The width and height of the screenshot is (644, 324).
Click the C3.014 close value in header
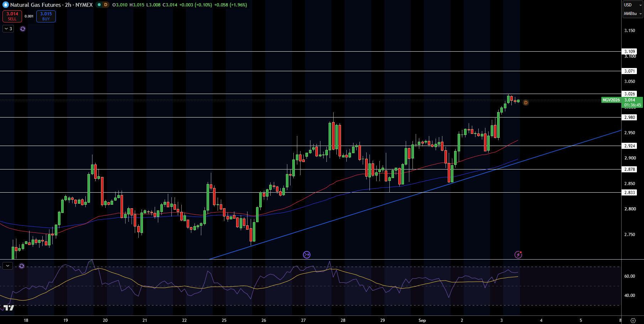pyautogui.click(x=170, y=5)
